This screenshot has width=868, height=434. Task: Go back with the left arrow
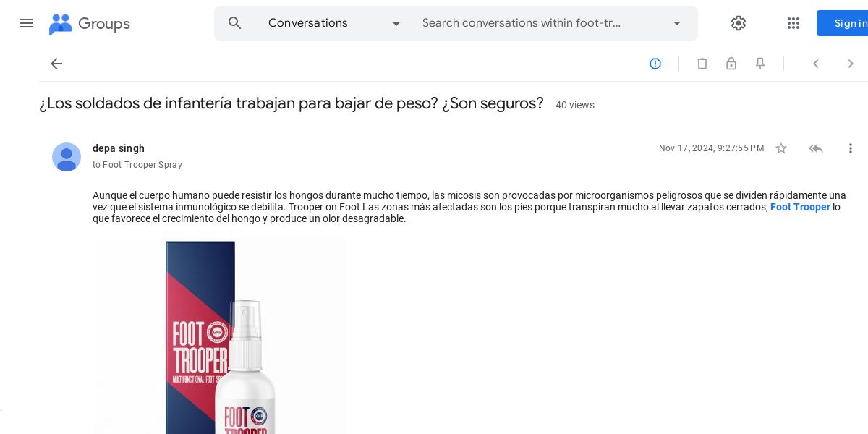pyautogui.click(x=56, y=64)
